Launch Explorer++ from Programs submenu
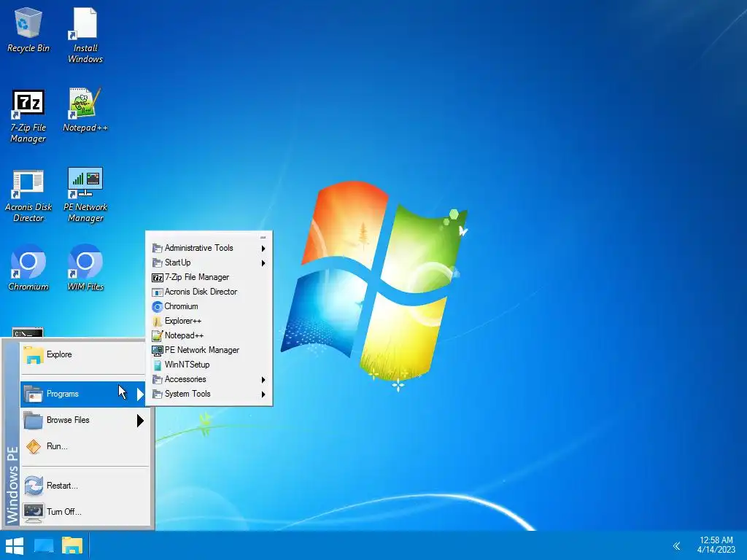Screen dimensions: 747x560 click(209, 321)
